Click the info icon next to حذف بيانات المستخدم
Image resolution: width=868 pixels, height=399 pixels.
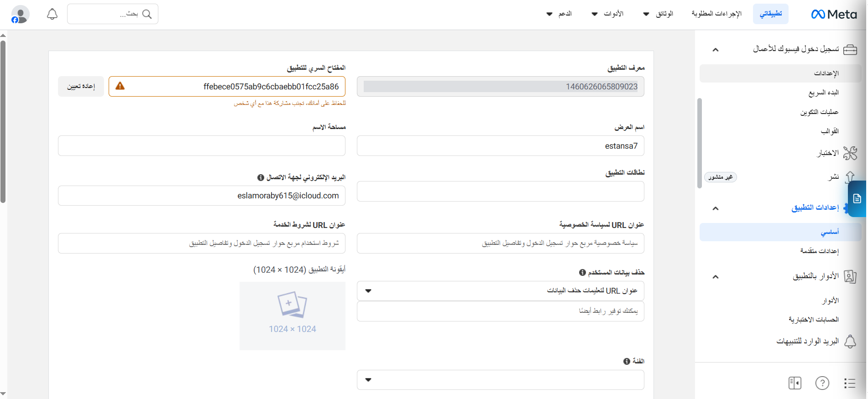[582, 272]
